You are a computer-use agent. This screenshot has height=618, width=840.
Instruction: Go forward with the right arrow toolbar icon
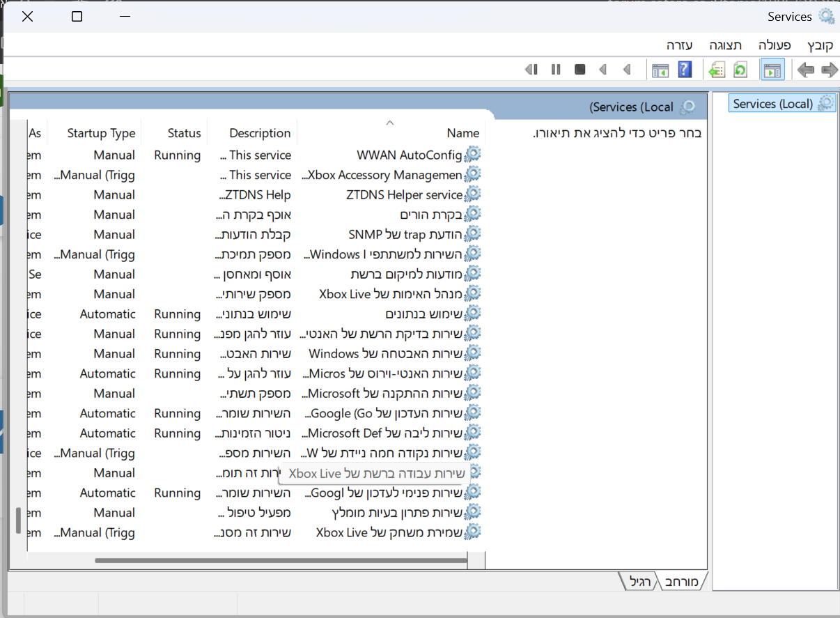point(829,70)
